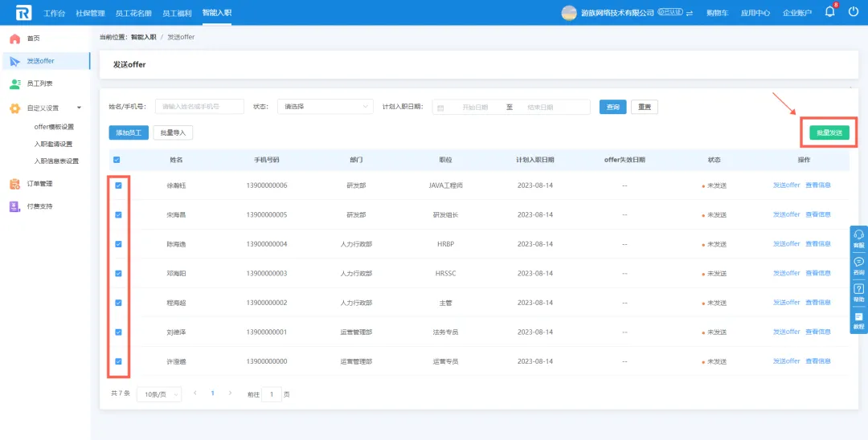This screenshot has height=440, width=868.
Task: Open 企业账户 in the top bar
Action: pos(797,14)
